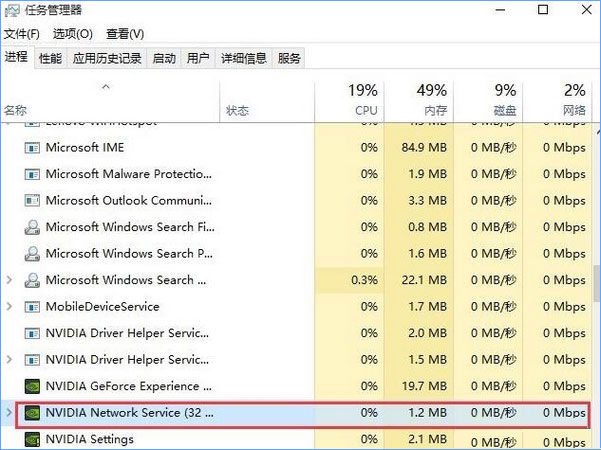Viewport: 601px width, 450px height.
Task: Collapse the name column sort arrow
Action: (x=106, y=88)
